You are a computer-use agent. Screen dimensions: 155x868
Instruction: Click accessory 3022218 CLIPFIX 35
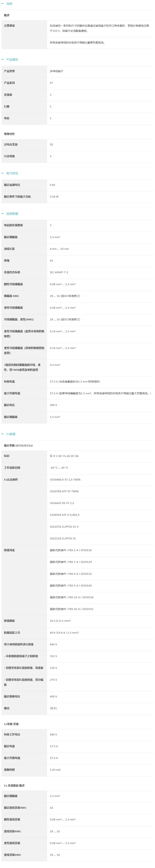coord(63,538)
